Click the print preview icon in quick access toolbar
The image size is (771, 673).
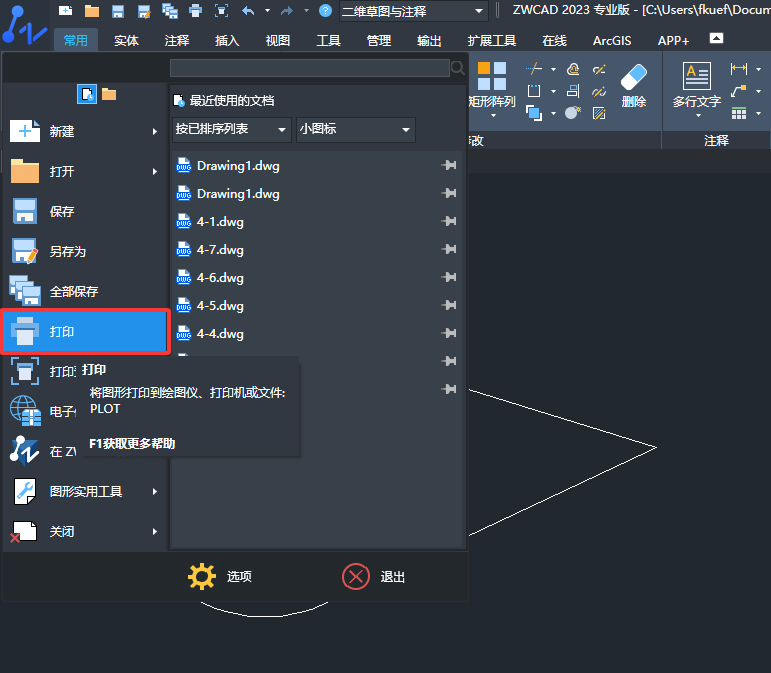(222, 11)
